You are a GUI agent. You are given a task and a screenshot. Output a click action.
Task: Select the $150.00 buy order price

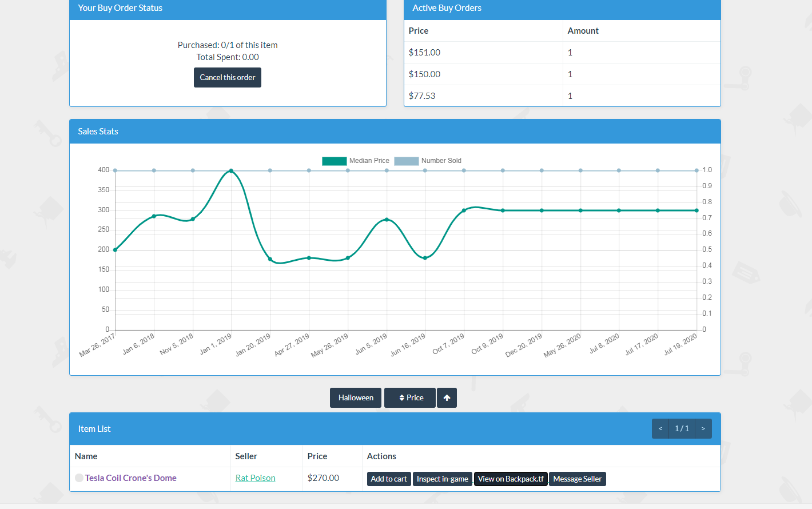click(424, 74)
